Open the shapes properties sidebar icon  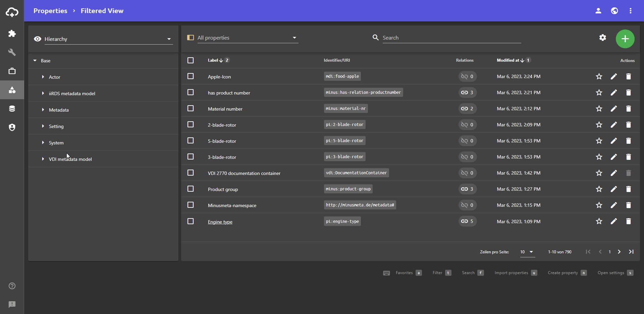click(x=12, y=90)
